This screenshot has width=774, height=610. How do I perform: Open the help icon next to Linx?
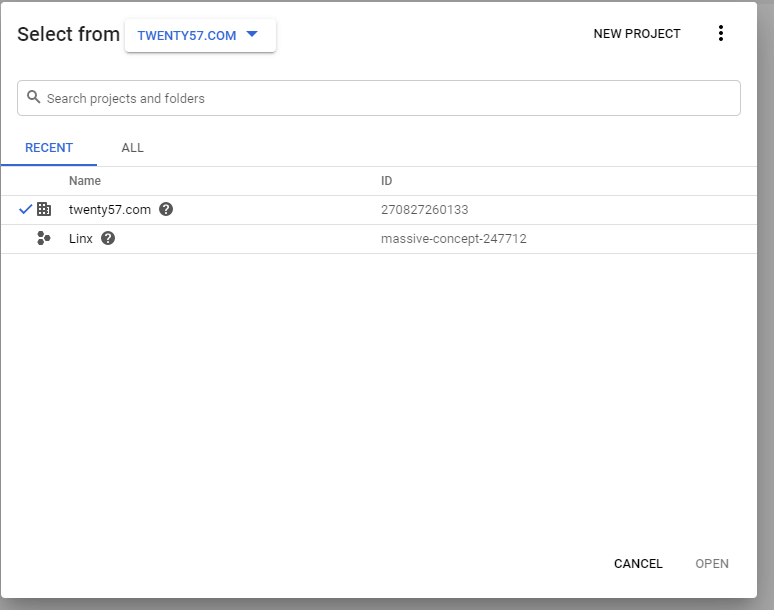coord(108,238)
